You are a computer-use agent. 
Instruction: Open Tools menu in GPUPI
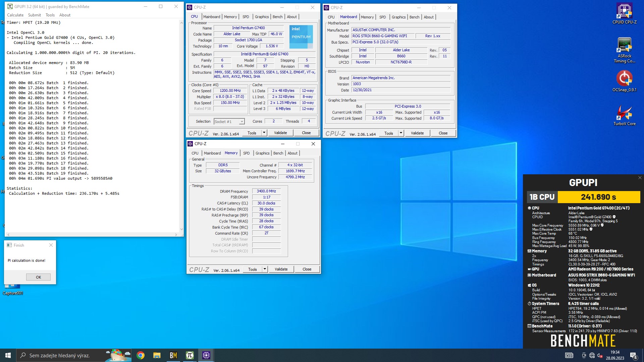pyautogui.click(x=50, y=15)
